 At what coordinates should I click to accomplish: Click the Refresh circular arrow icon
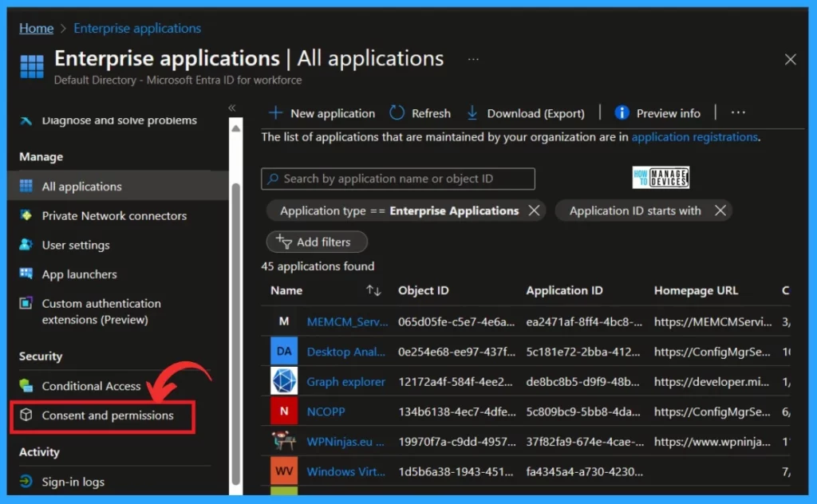click(x=397, y=112)
